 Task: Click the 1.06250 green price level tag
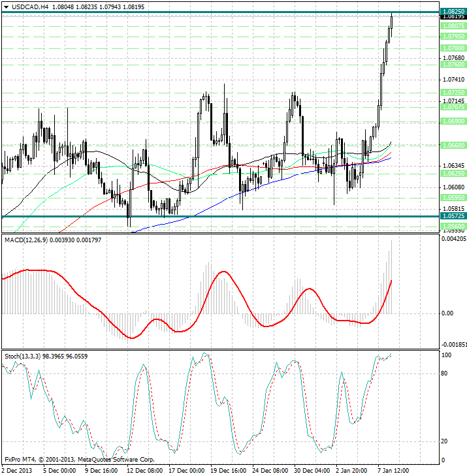453,174
